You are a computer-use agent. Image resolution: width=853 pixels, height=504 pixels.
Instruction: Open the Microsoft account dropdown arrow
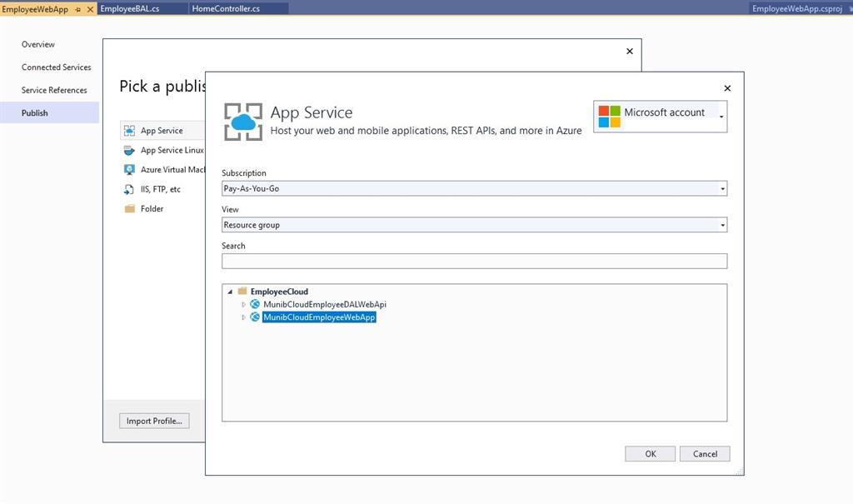pyautogui.click(x=721, y=116)
